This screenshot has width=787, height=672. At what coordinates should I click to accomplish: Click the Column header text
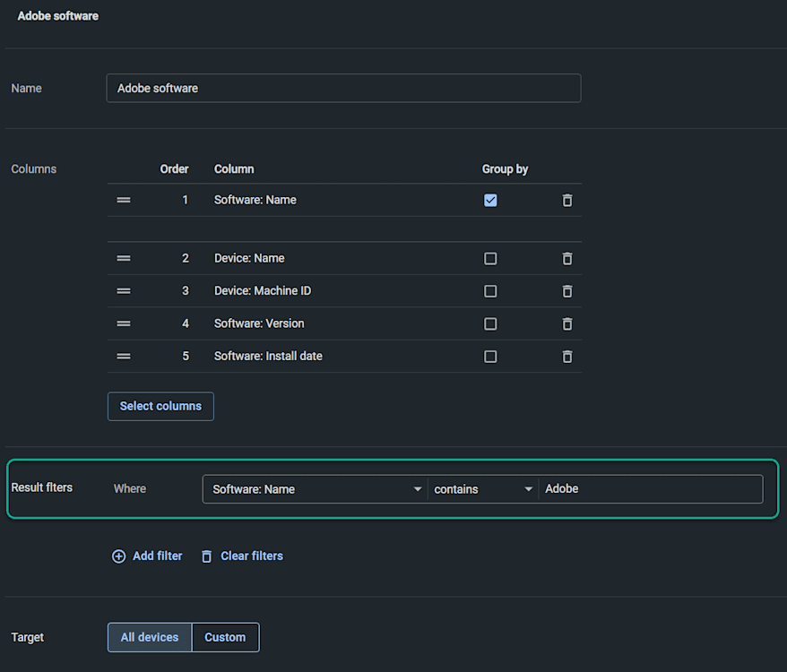pos(234,169)
